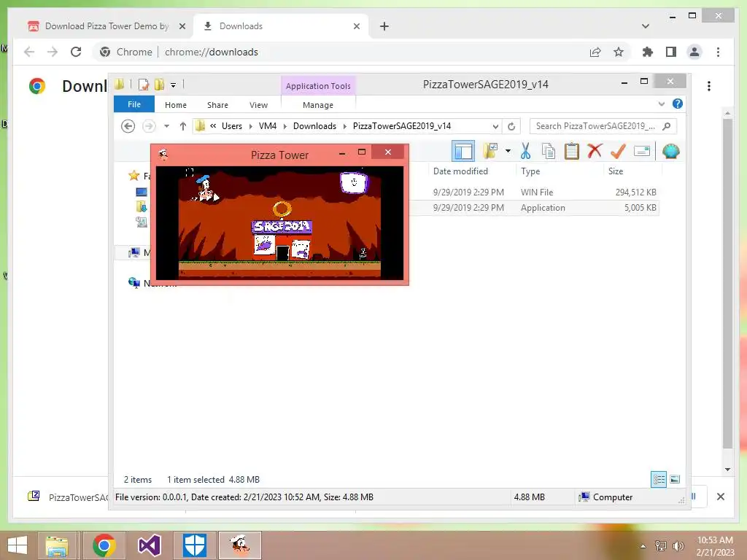Toggle Chrome side panel icon
This screenshot has width=747, height=560.
coord(671,52)
